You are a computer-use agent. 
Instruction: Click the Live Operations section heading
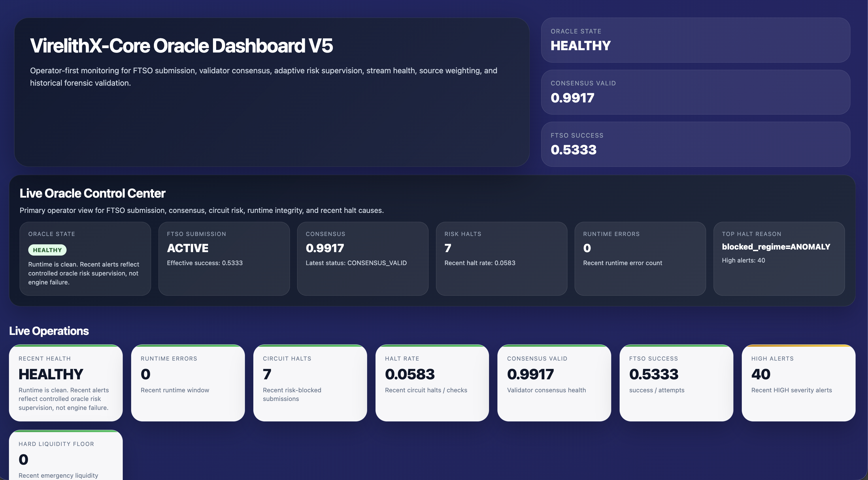pyautogui.click(x=49, y=331)
